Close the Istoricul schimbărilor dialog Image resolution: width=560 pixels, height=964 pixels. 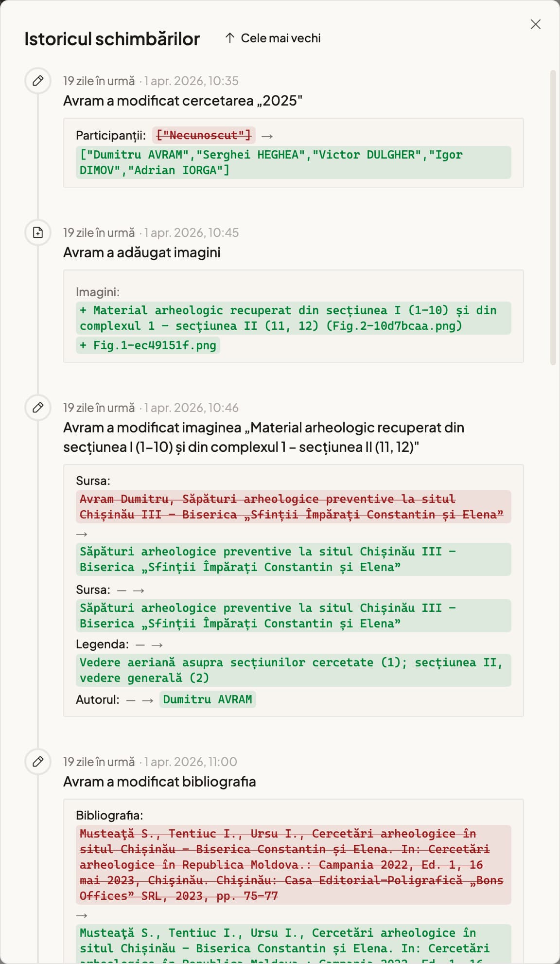[x=535, y=24]
